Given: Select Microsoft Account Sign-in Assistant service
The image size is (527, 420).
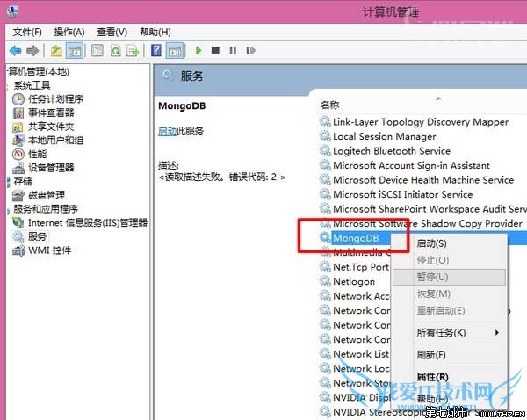Looking at the screenshot, I should [411, 165].
